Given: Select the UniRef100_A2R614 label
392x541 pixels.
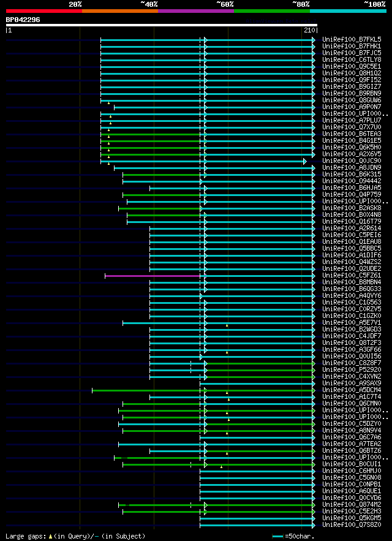Looking at the screenshot, I should tap(352, 228).
